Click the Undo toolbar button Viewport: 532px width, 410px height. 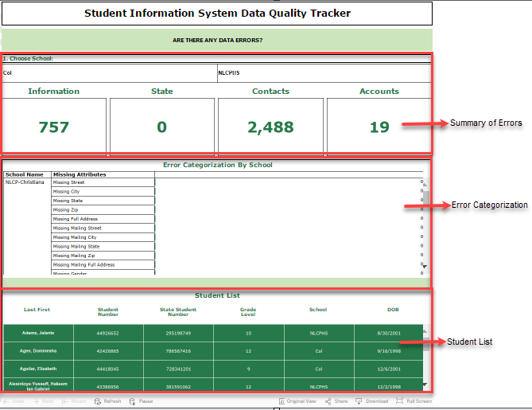[14, 401]
